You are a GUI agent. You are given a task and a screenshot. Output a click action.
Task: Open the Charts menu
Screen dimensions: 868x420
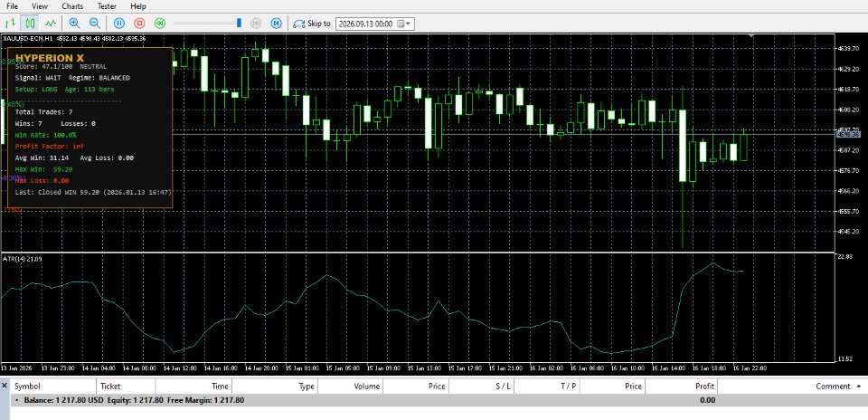72,6
